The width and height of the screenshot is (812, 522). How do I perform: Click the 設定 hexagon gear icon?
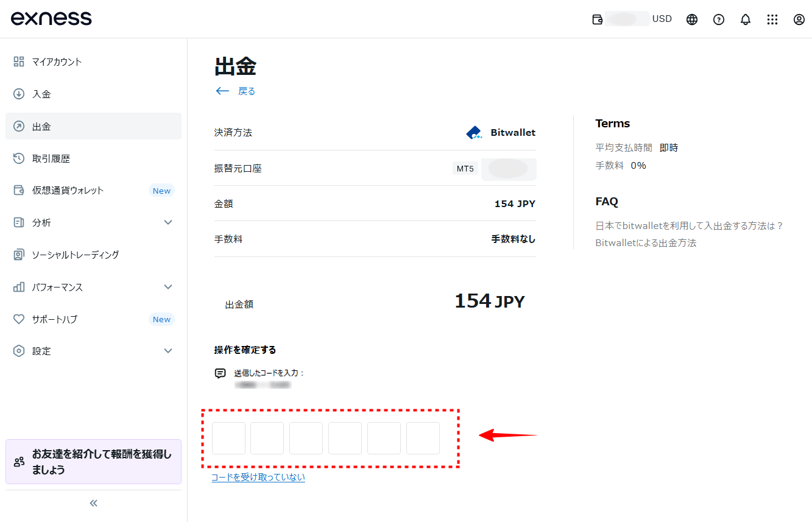19,351
